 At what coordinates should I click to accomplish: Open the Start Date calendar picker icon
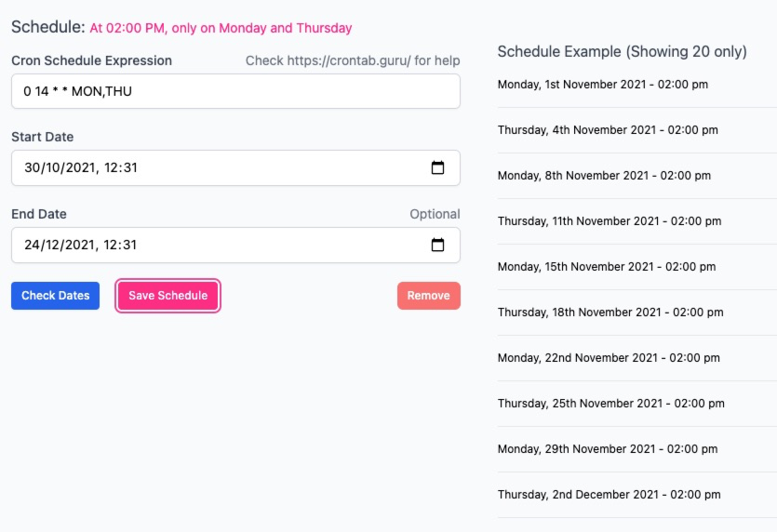click(437, 167)
